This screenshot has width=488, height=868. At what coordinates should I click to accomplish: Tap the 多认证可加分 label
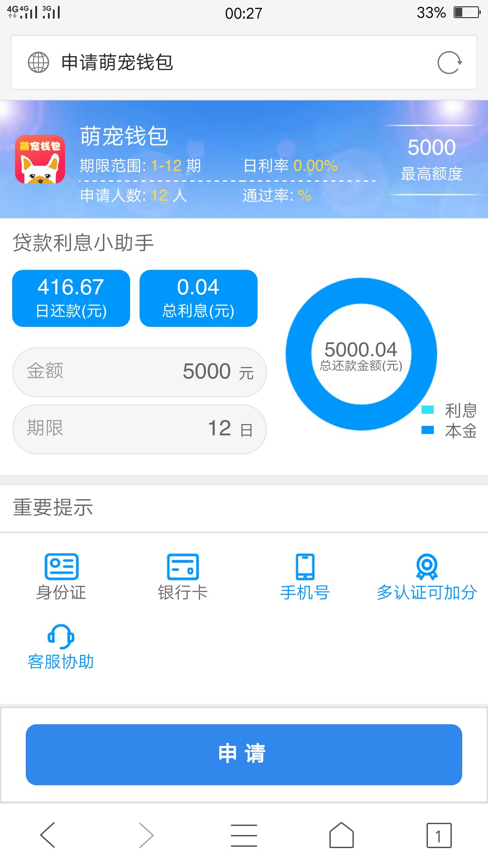(x=427, y=592)
